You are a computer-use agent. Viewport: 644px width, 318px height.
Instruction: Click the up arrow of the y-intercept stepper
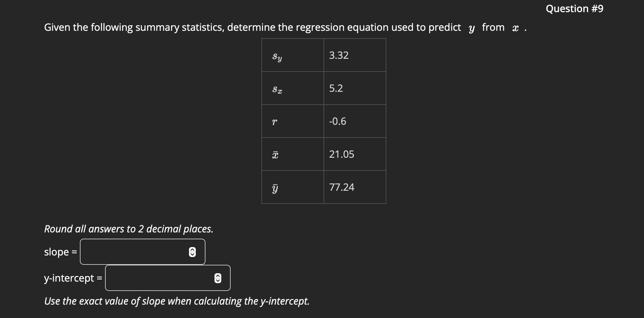[x=217, y=275]
